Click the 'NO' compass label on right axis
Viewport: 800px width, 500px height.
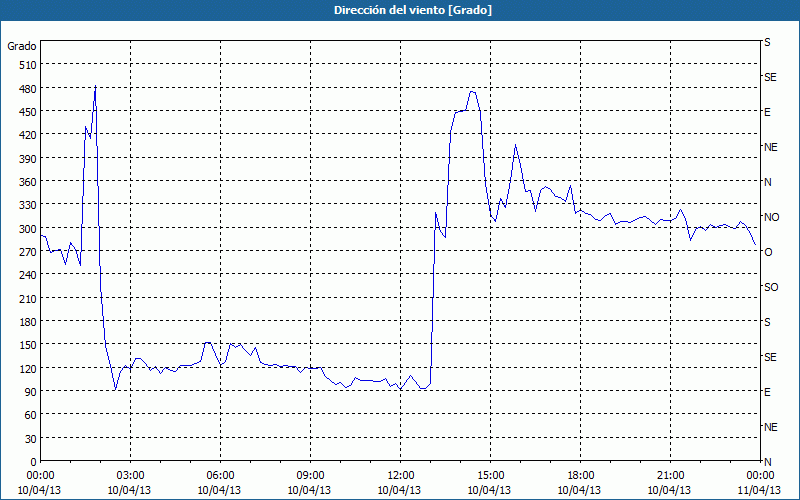771,217
